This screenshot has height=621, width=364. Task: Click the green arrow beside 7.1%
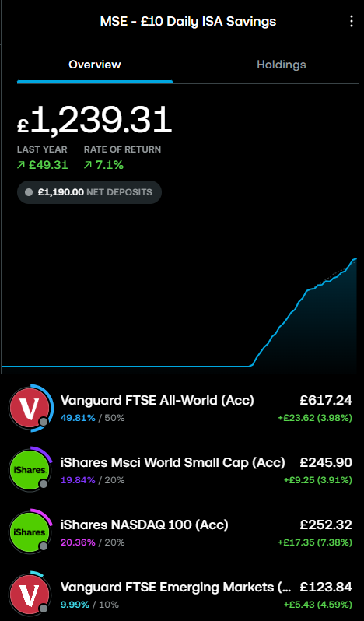click(x=87, y=165)
